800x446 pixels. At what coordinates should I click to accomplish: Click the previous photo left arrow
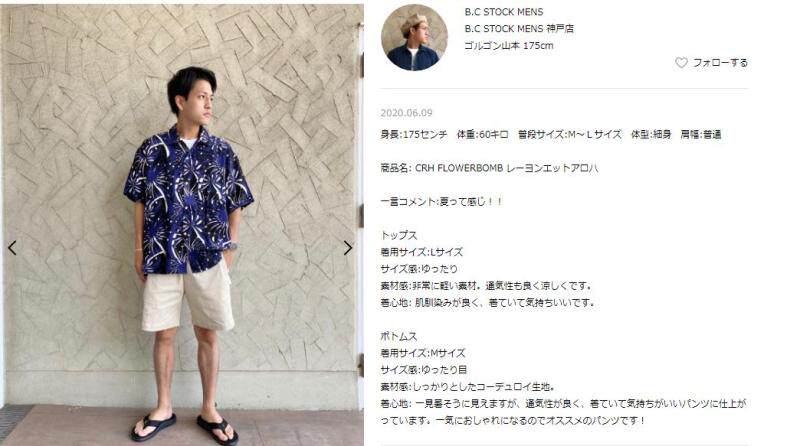[12, 248]
